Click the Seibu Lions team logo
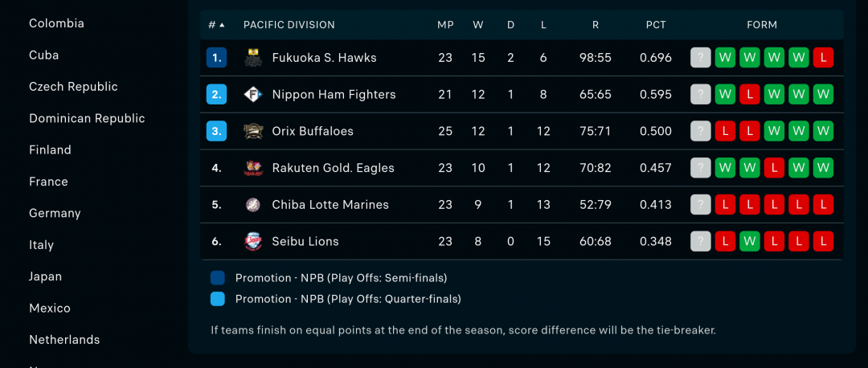 pos(253,241)
